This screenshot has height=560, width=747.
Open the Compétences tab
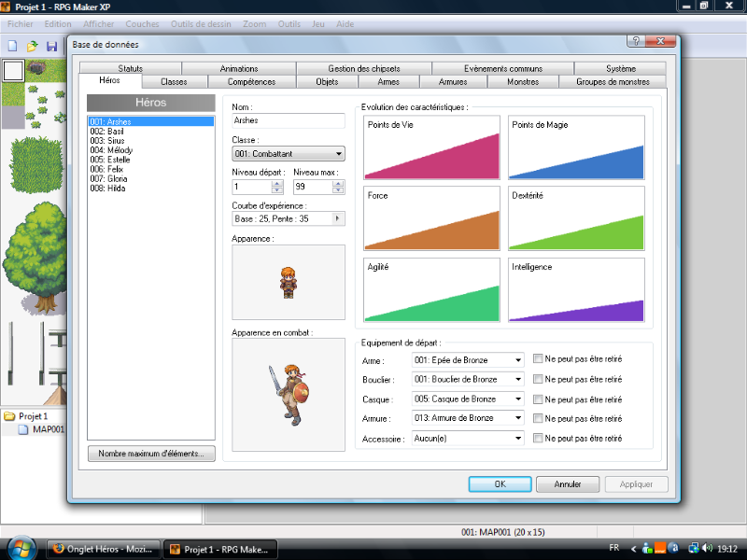[x=251, y=82]
